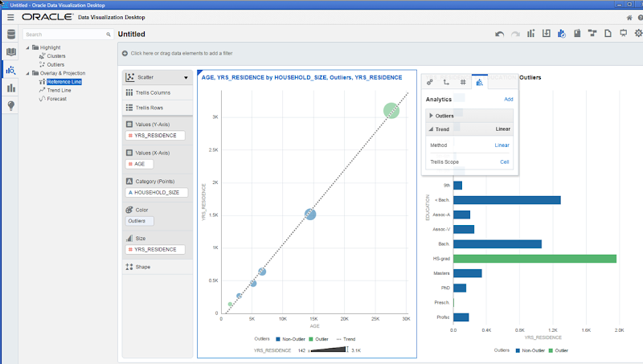This screenshot has width=643, height=364.
Task: Click the lightbulb insights sidebar icon
Action: 11,106
